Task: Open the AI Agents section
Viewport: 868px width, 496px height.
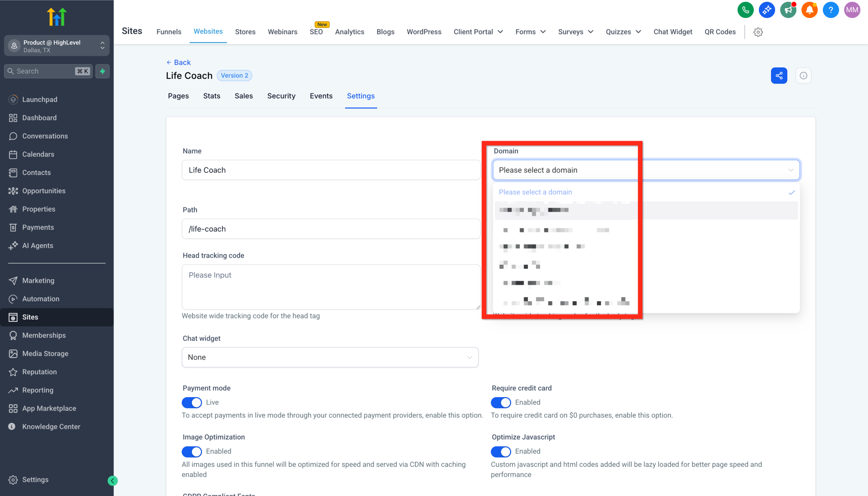Action: point(38,245)
